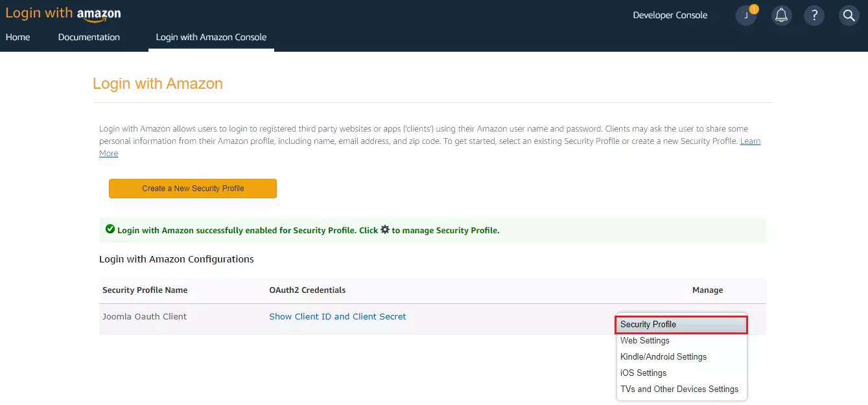This screenshot has height=405, width=868.
Task: Open the Documentation tab
Action: (89, 37)
